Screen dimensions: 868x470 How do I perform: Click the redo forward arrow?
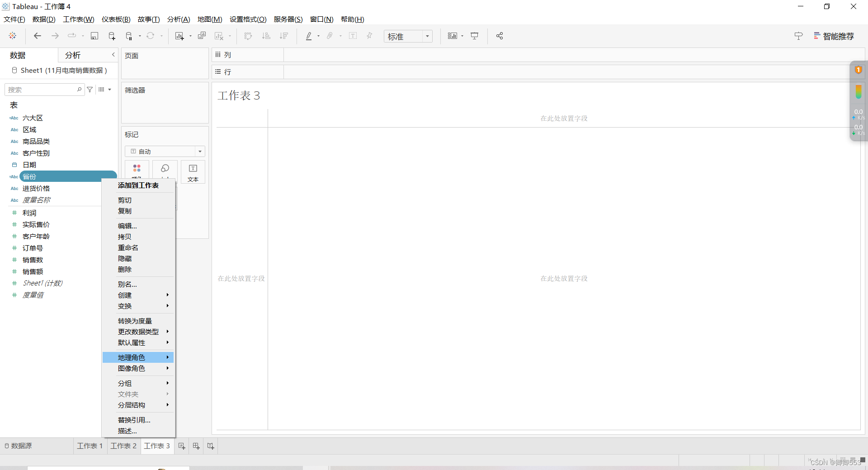tap(55, 36)
